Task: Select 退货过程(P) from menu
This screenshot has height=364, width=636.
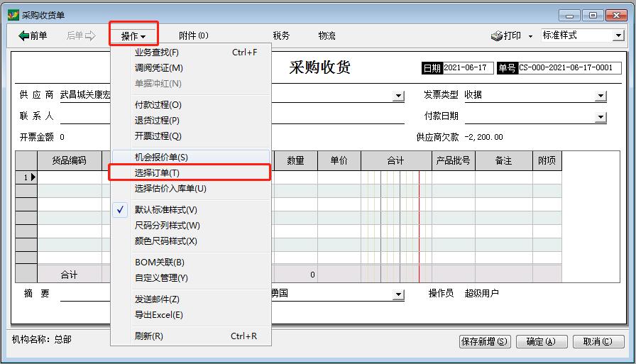Action: 191,121
